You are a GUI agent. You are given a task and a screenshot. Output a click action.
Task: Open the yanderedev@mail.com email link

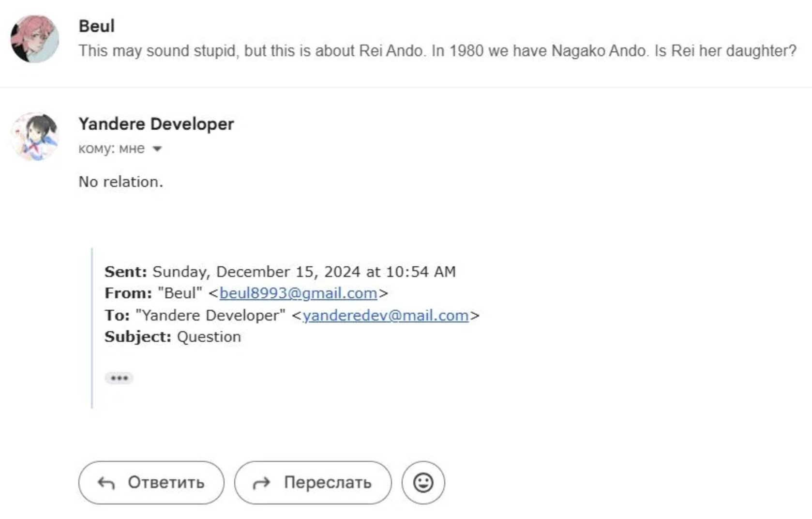click(x=386, y=316)
